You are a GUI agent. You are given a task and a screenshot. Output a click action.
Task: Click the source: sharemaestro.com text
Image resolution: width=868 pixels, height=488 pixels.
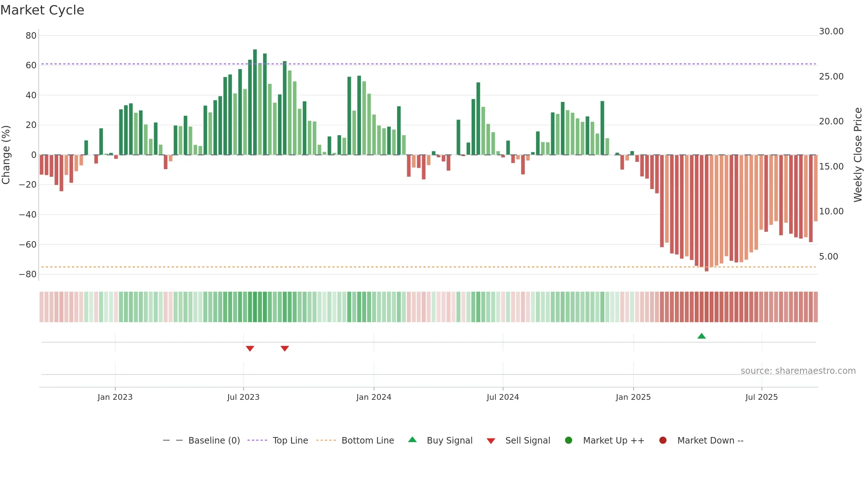[x=798, y=371]
